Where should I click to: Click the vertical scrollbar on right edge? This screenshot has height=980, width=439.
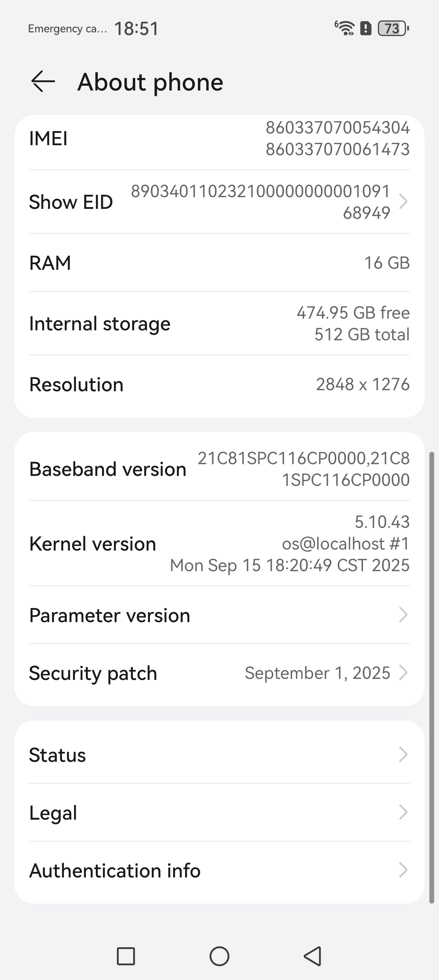click(431, 677)
